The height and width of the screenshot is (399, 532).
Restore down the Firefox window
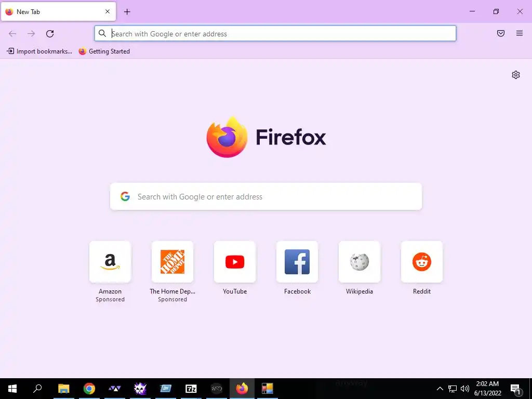pos(496,11)
